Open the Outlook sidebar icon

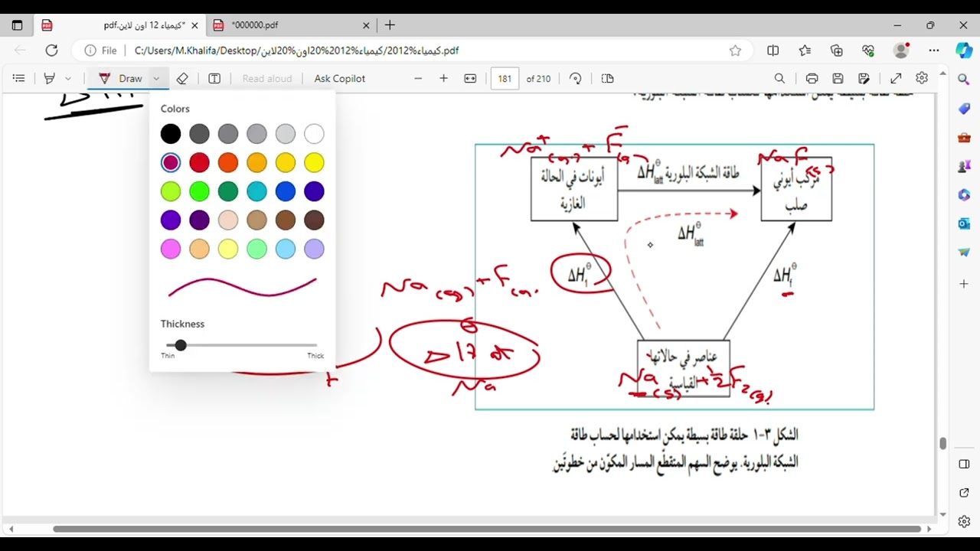(964, 223)
